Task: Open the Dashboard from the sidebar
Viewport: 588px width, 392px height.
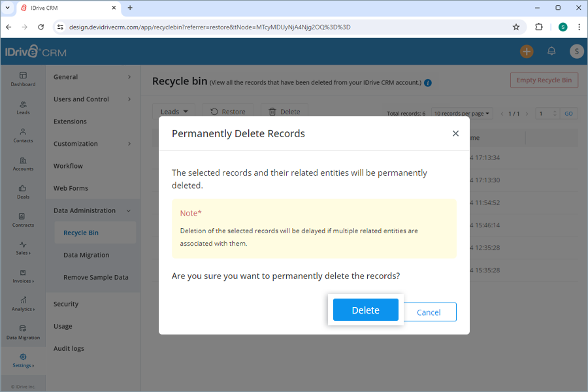Action: [23, 80]
